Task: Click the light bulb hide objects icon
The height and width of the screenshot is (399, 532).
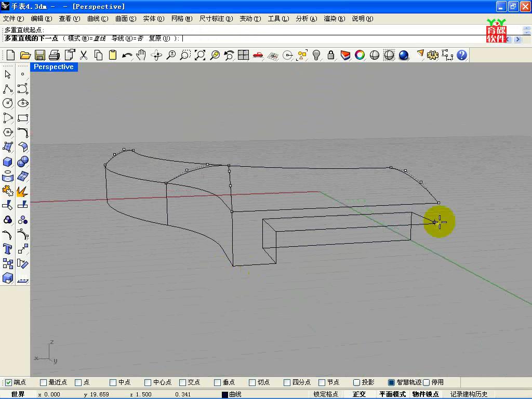Action: point(316,55)
